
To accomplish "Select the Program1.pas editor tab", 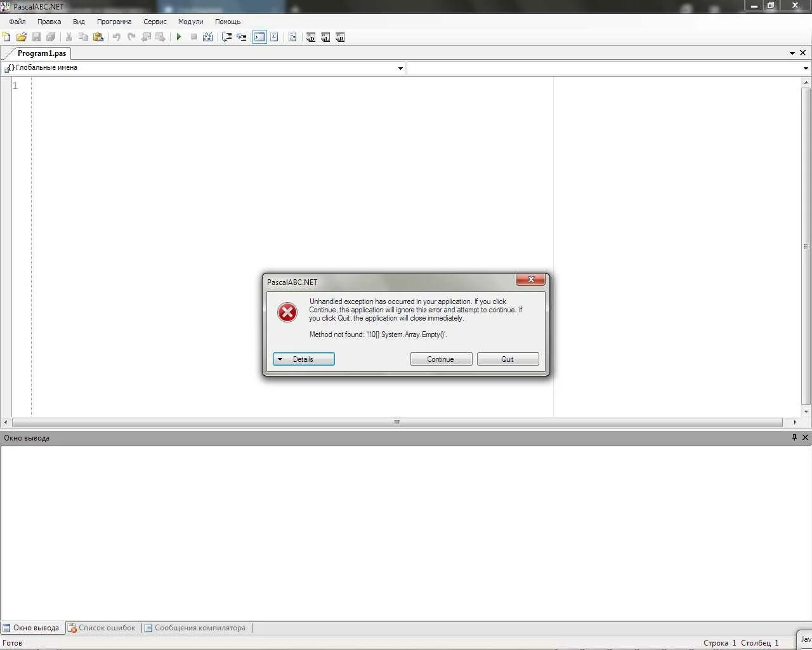I will coord(41,53).
